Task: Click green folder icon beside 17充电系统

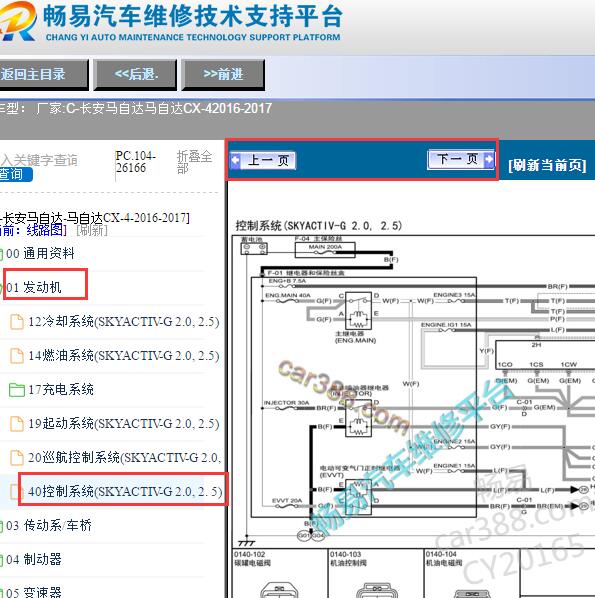Action: (x=17, y=390)
